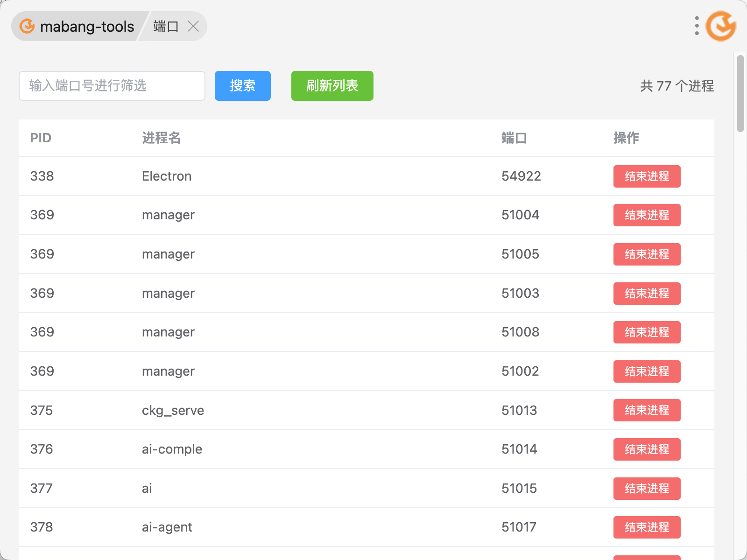Image resolution: width=747 pixels, height=560 pixels.
Task: End the Electron process on port 54922
Action: pos(647,176)
